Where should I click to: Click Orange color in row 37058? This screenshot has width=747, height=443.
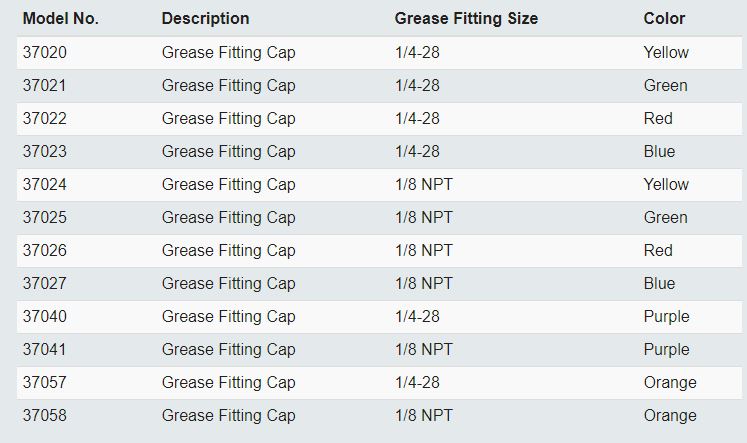click(x=670, y=415)
